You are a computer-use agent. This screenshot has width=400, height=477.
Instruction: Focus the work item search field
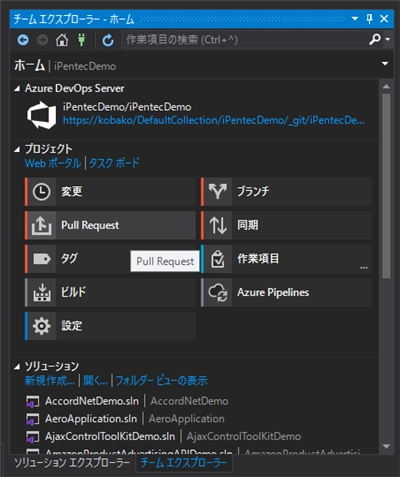245,40
